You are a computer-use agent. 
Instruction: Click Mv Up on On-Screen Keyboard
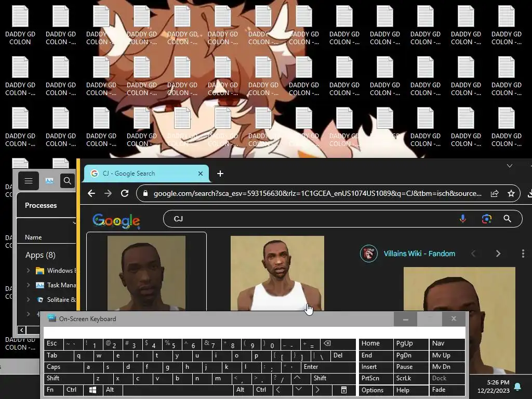[447, 355]
